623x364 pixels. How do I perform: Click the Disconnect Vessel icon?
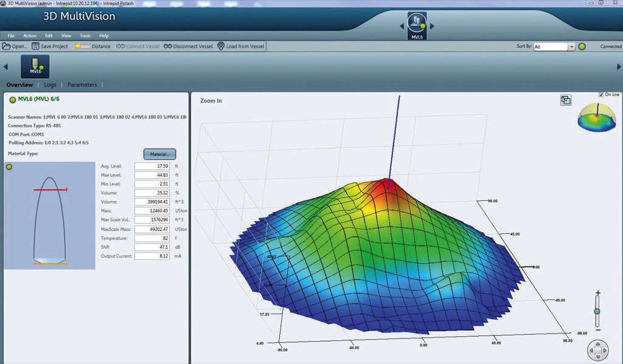pos(168,46)
